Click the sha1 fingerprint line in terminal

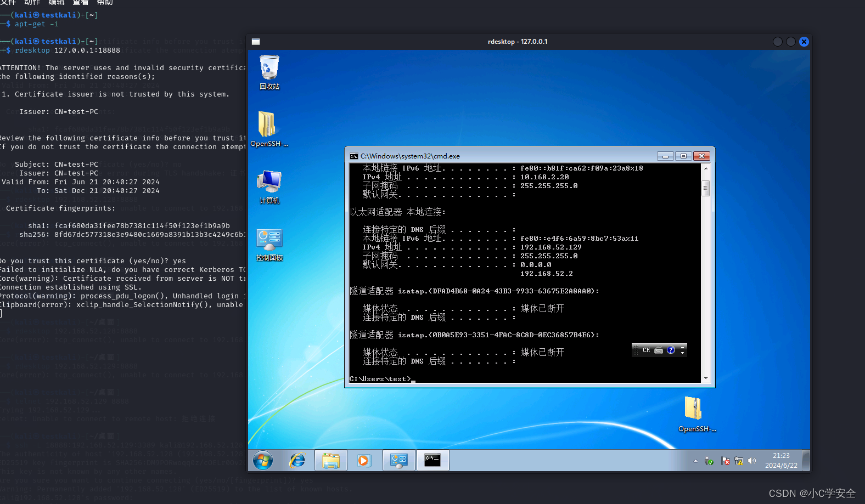pos(129,226)
